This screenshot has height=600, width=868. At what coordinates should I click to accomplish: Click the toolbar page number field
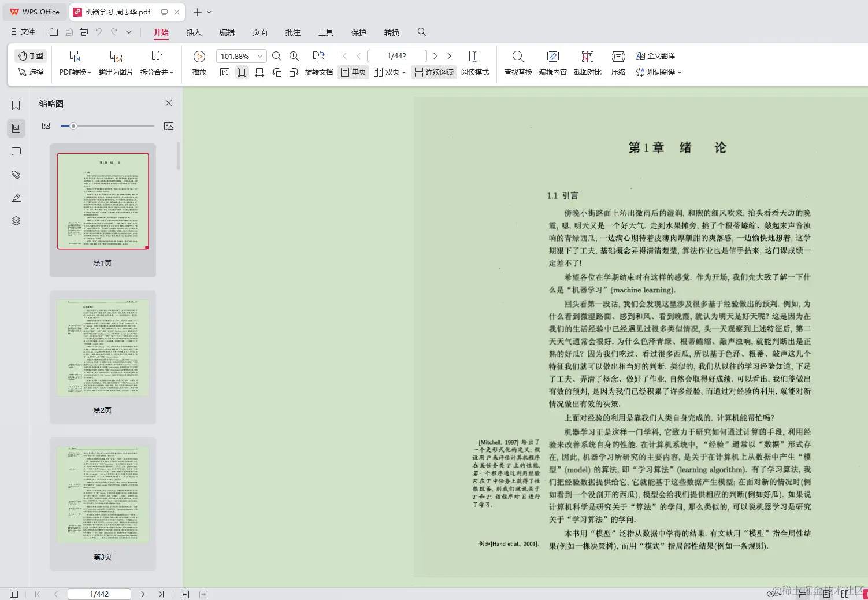[x=397, y=56]
